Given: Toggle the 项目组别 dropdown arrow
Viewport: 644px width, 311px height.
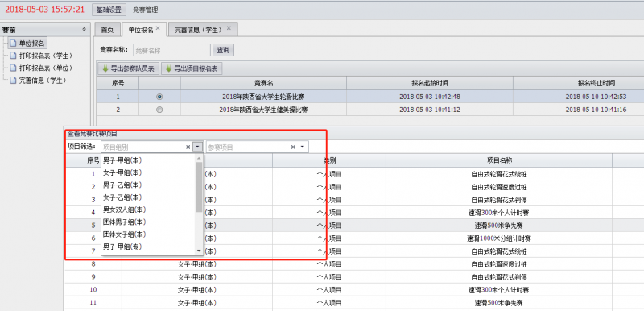Looking at the screenshot, I should click(x=198, y=147).
